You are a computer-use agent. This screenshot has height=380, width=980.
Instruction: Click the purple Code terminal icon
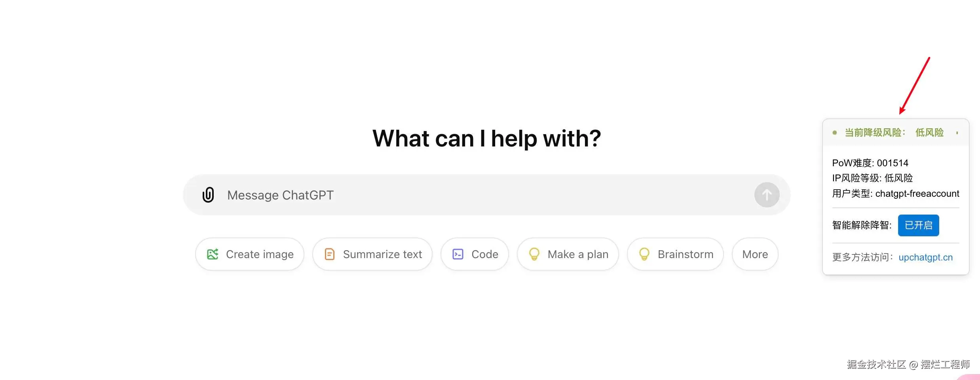pyautogui.click(x=458, y=254)
